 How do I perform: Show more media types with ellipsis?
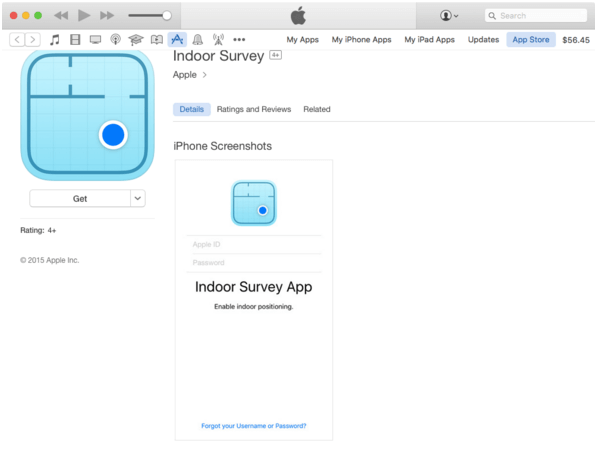point(239,40)
